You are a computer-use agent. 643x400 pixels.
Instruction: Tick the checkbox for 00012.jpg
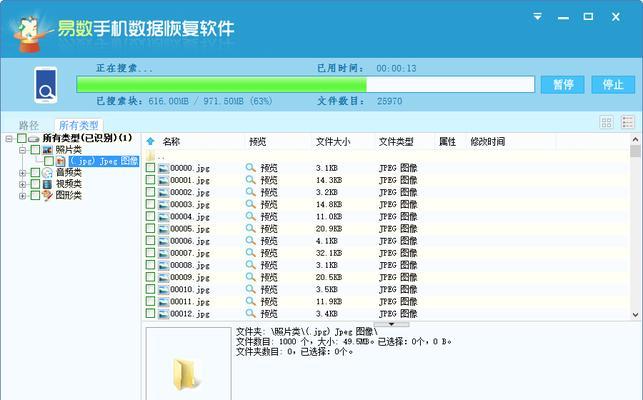[150, 313]
